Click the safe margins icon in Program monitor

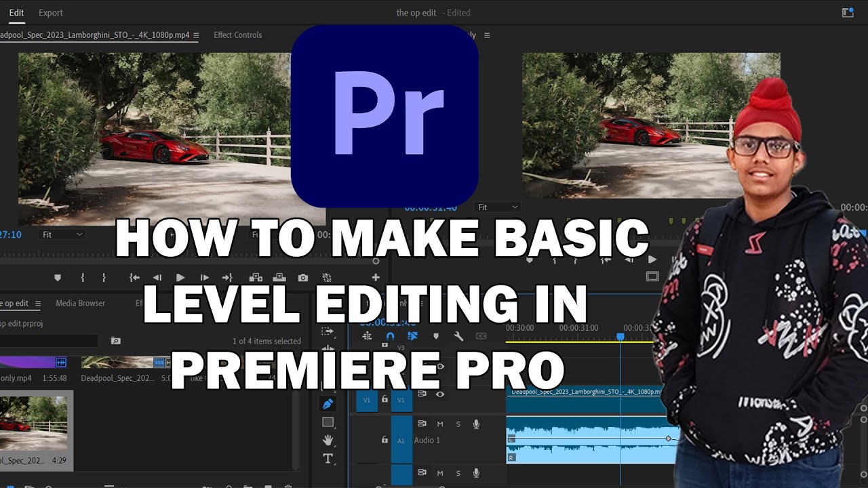652,276
